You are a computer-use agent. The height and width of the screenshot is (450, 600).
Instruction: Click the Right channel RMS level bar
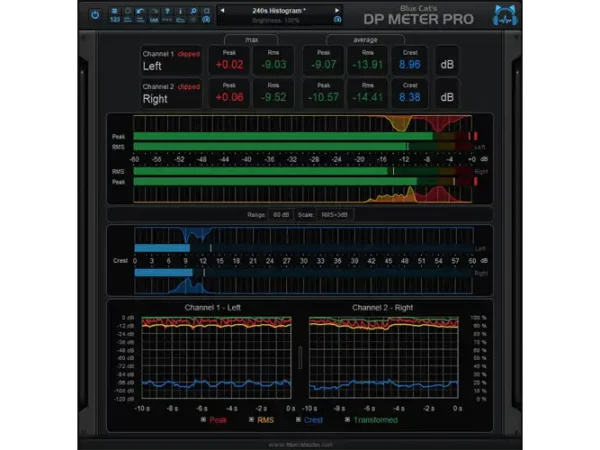[302, 171]
